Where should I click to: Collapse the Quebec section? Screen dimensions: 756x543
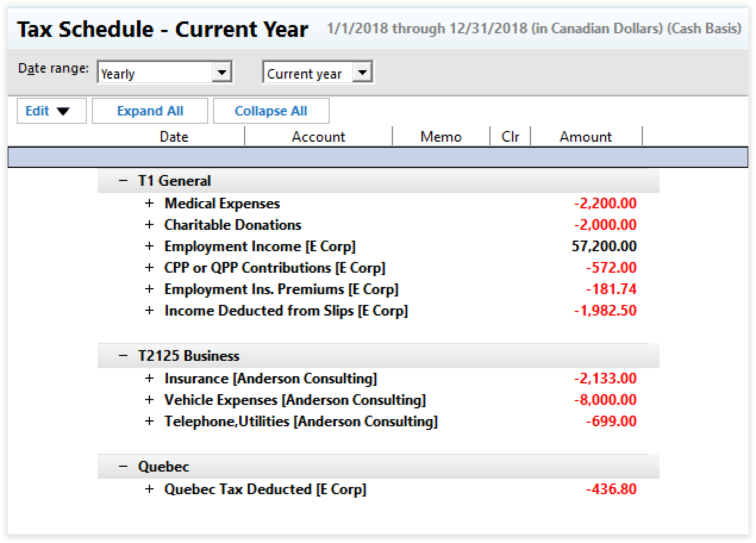(x=123, y=466)
